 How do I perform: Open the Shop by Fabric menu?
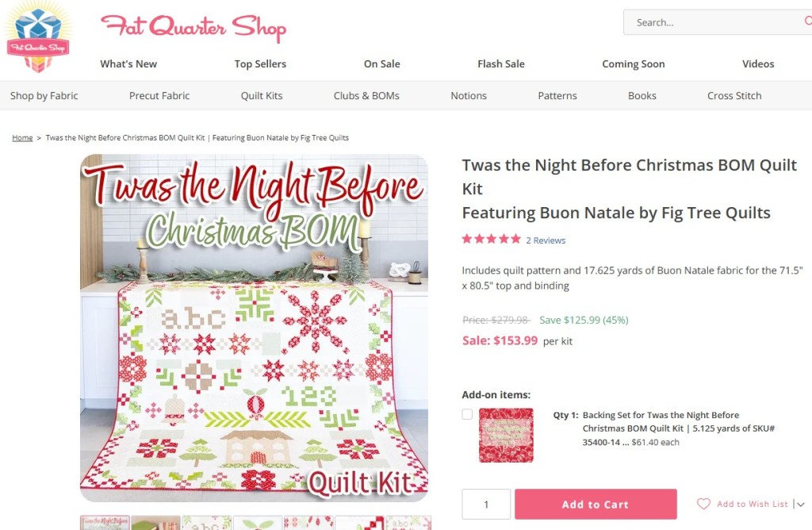point(44,95)
